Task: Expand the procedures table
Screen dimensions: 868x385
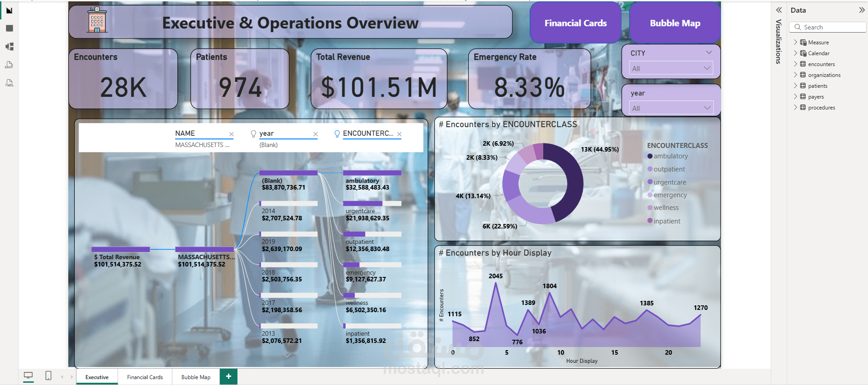Action: (796, 108)
